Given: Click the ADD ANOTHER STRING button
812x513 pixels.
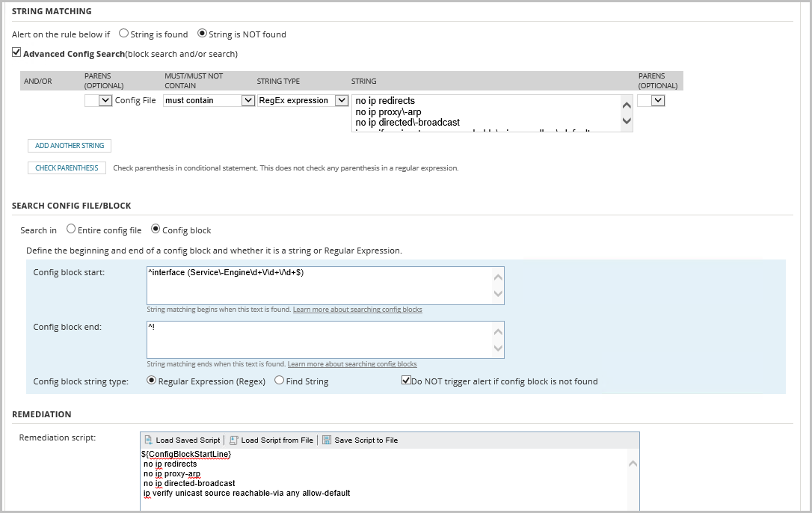Looking at the screenshot, I should coord(70,146).
